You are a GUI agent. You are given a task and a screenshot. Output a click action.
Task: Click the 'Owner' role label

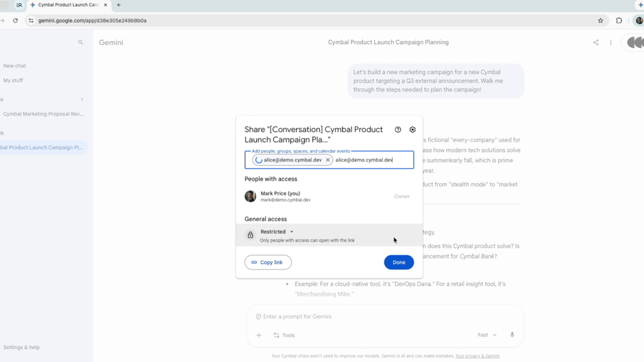(402, 197)
